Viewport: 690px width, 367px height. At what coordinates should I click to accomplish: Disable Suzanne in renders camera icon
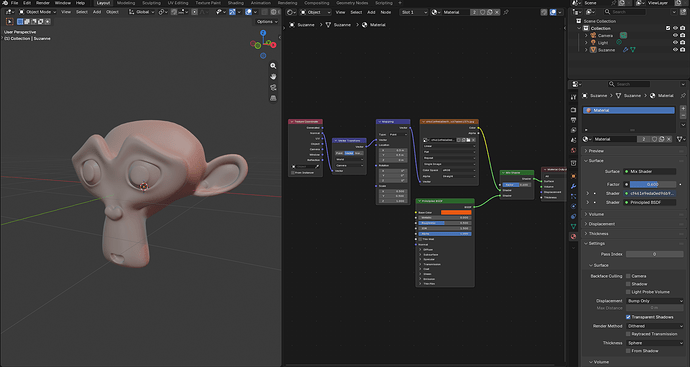683,50
